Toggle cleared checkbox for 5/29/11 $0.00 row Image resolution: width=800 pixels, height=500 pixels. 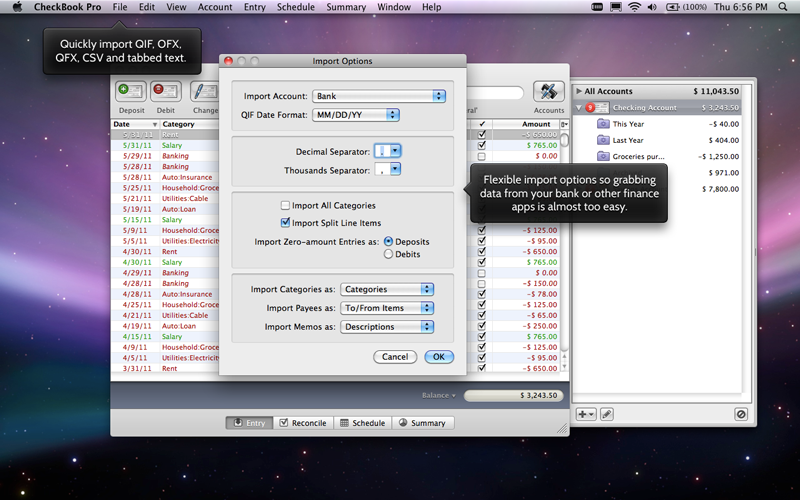point(482,156)
